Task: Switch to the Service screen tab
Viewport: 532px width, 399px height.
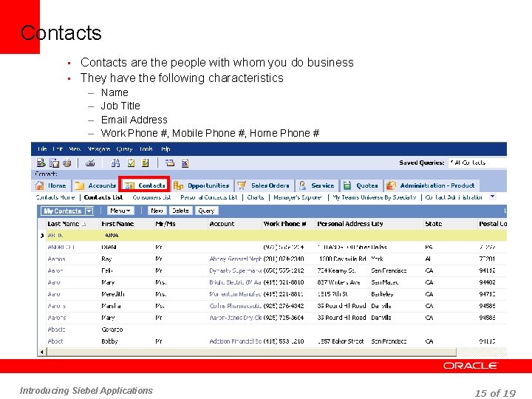Action: (x=316, y=185)
